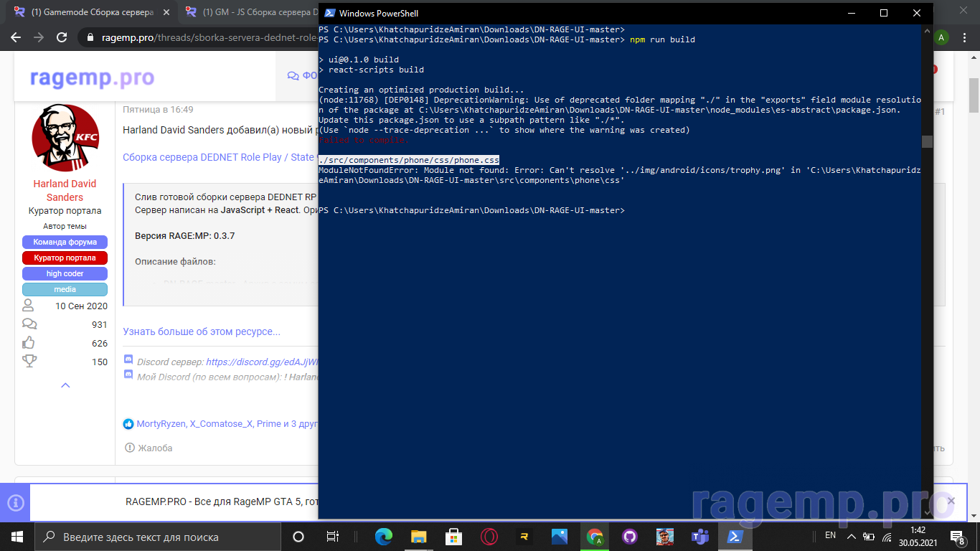Viewport: 980px width, 551px height.
Task: Open the notification center icon
Action: 957,537
